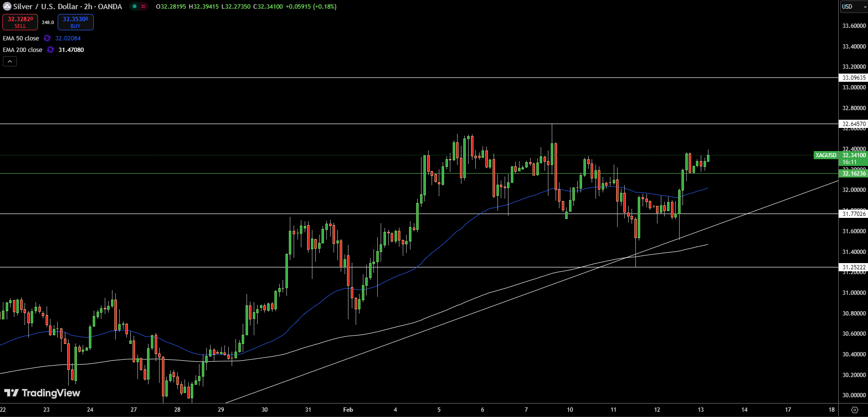The width and height of the screenshot is (868, 417).
Task: Click the EMA 50 purple refresh icon
Action: click(x=47, y=38)
